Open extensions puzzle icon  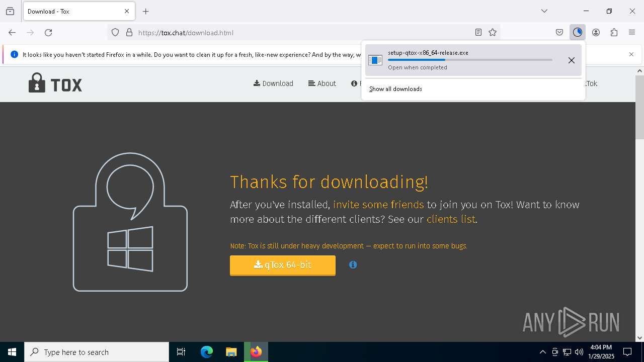pos(614,33)
